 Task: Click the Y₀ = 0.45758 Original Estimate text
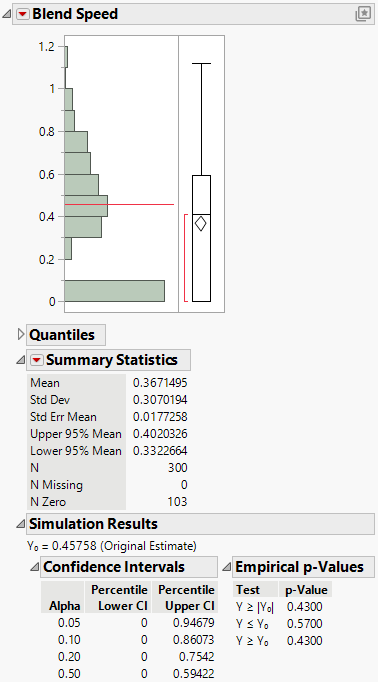pyautogui.click(x=112, y=545)
